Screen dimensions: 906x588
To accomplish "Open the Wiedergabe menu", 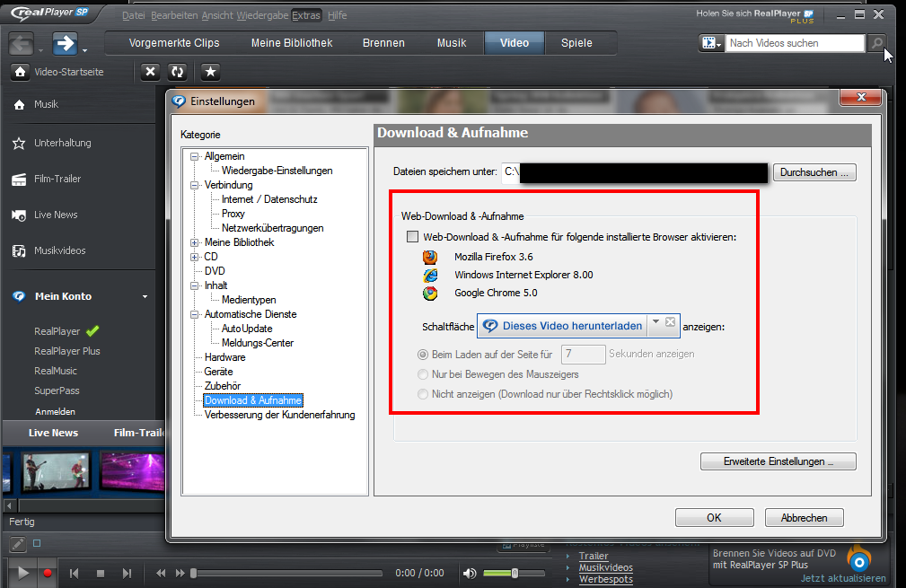I will 262,15.
